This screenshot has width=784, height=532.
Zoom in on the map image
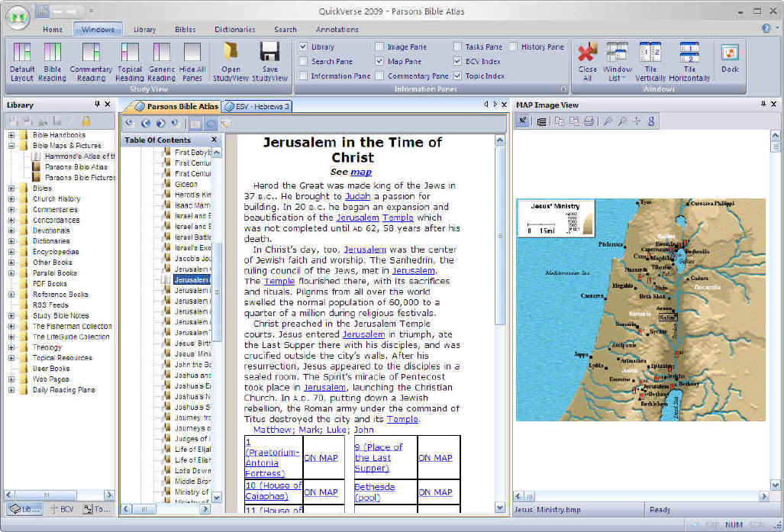coord(608,121)
